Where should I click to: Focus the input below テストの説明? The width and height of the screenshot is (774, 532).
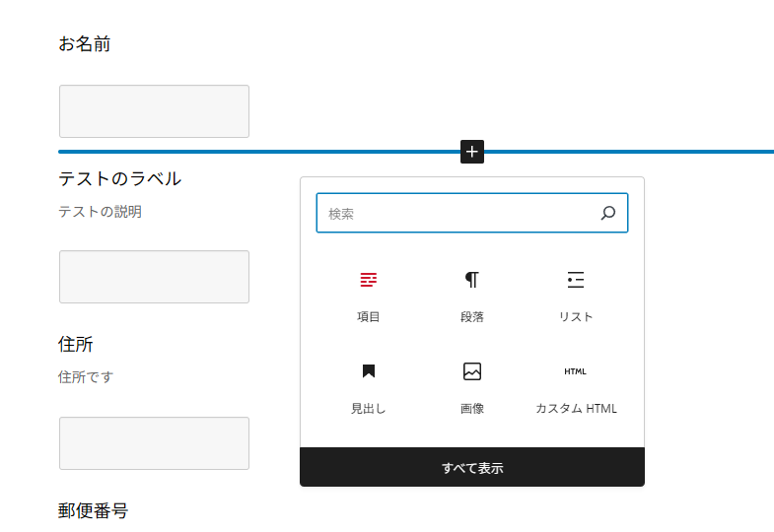click(x=154, y=277)
